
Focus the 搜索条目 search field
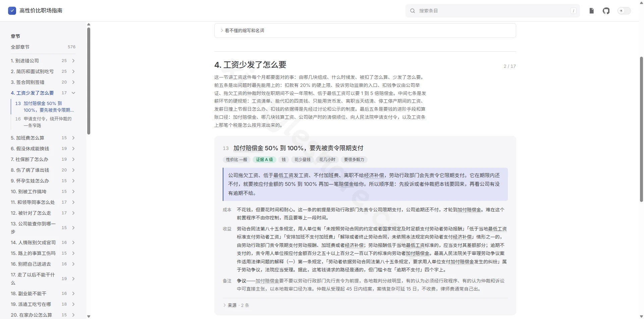(492, 11)
